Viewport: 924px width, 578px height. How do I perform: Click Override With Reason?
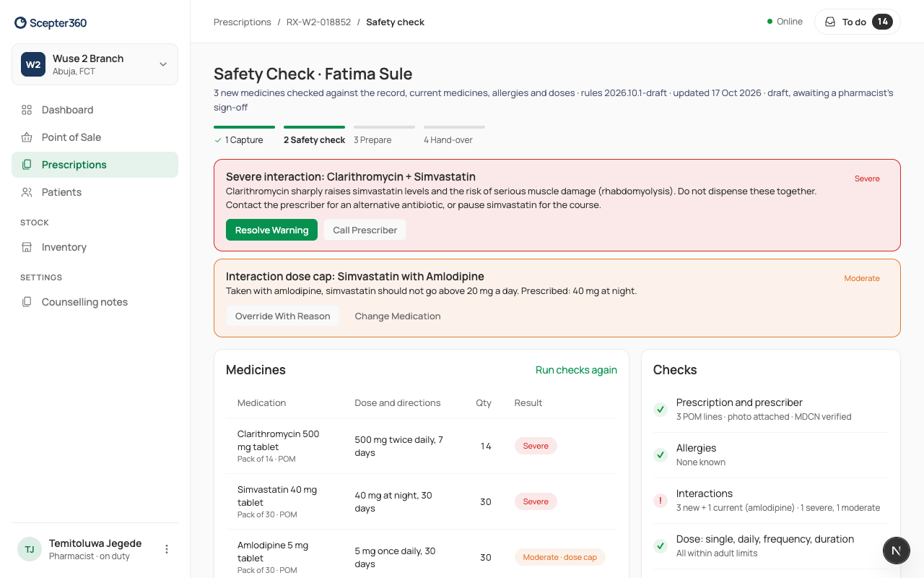[x=282, y=316]
